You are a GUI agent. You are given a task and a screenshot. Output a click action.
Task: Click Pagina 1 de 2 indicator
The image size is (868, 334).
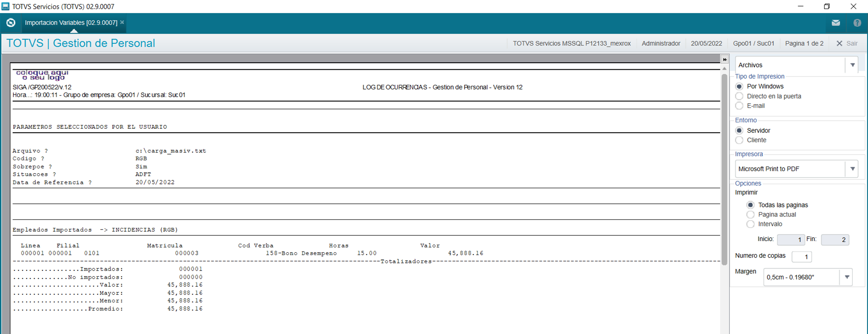click(804, 43)
